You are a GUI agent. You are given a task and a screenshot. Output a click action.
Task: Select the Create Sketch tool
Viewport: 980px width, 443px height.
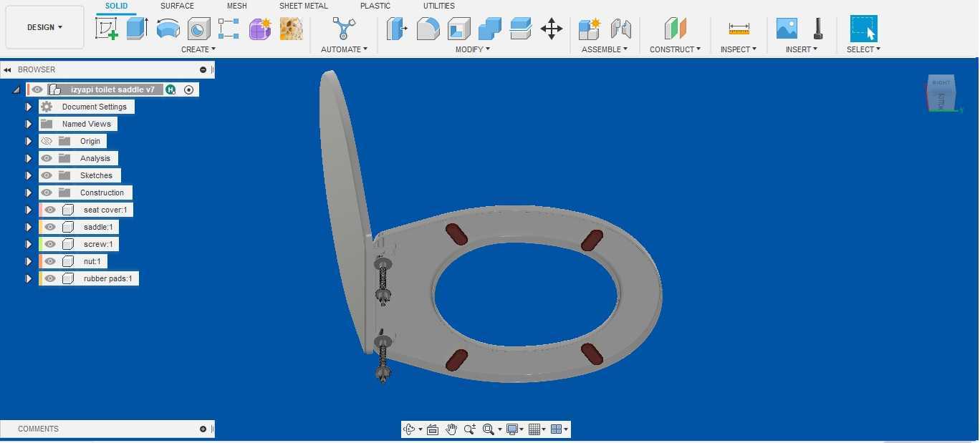pyautogui.click(x=106, y=29)
